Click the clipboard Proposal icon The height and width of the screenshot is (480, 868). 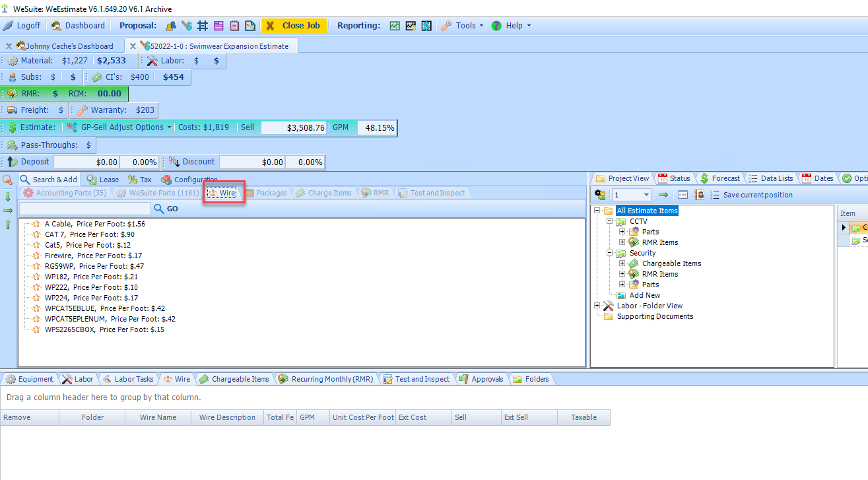pyautogui.click(x=234, y=26)
